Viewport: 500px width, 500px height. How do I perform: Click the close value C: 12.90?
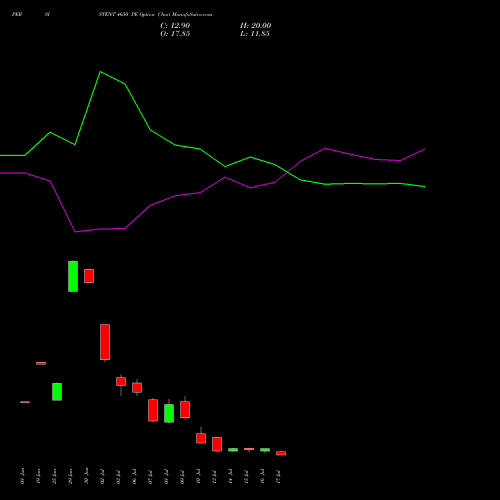[175, 26]
